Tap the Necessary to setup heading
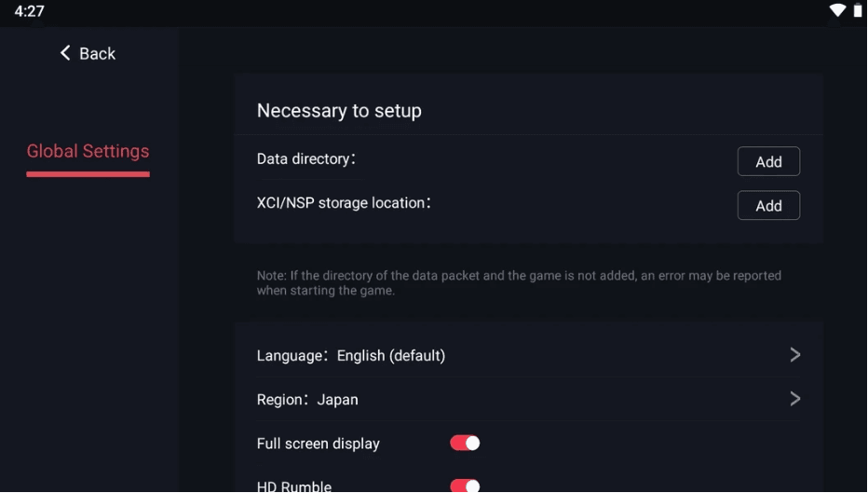This screenshot has width=868, height=493. [339, 110]
